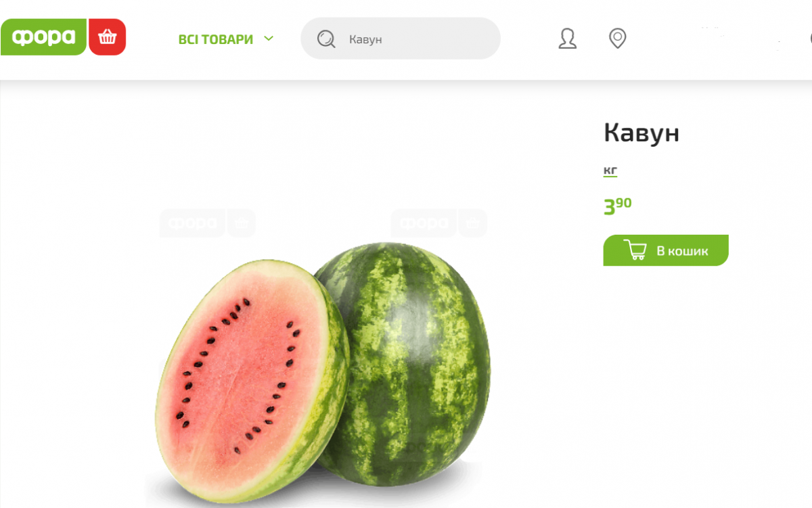Add watermelon via the В кошик label

click(x=682, y=251)
